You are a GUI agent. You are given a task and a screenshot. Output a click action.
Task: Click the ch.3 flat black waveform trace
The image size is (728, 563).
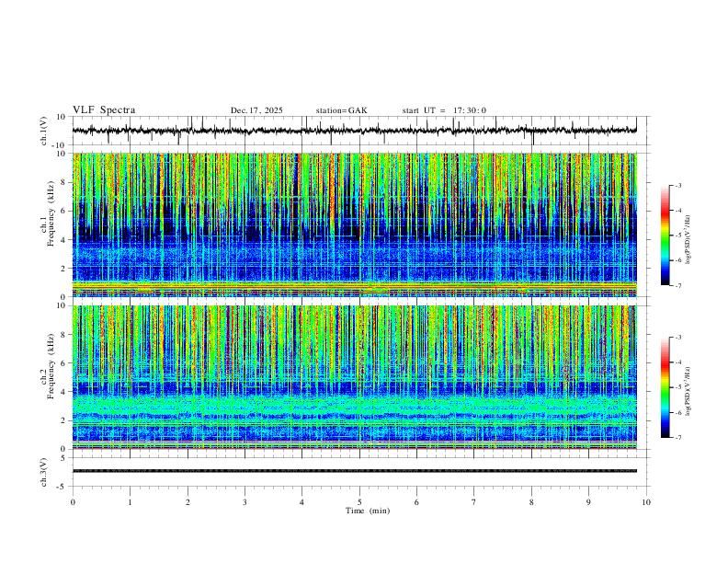354,471
